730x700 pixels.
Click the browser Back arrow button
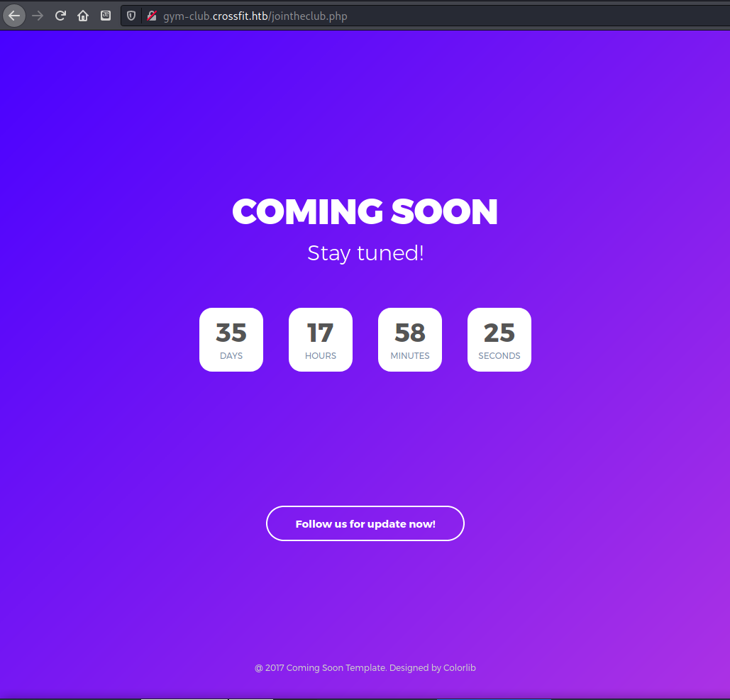14,15
